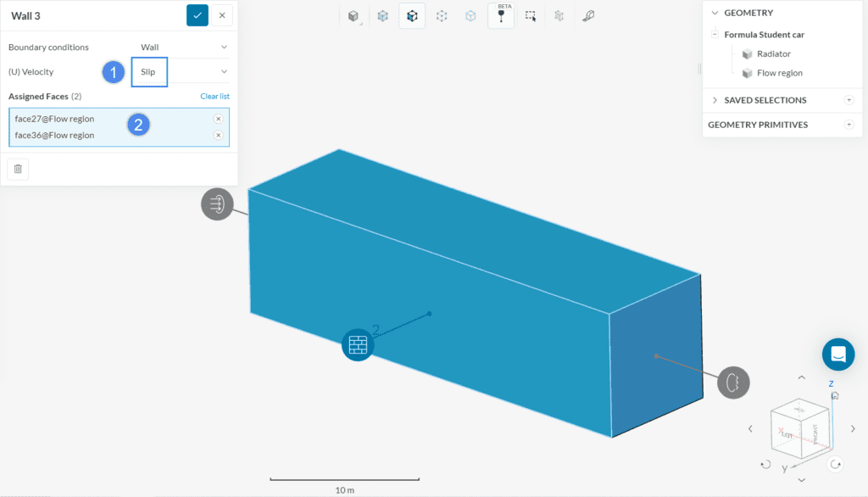Click the Clear list link
This screenshot has height=497, width=868.
point(215,96)
